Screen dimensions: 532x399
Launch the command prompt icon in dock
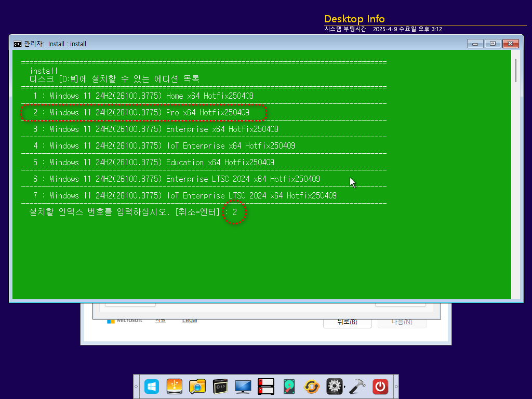click(220, 387)
